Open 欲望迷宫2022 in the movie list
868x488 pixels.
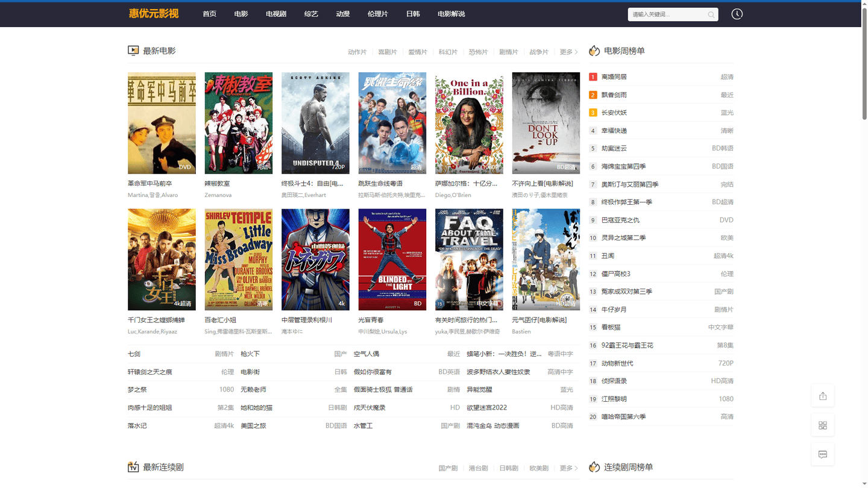point(487,408)
